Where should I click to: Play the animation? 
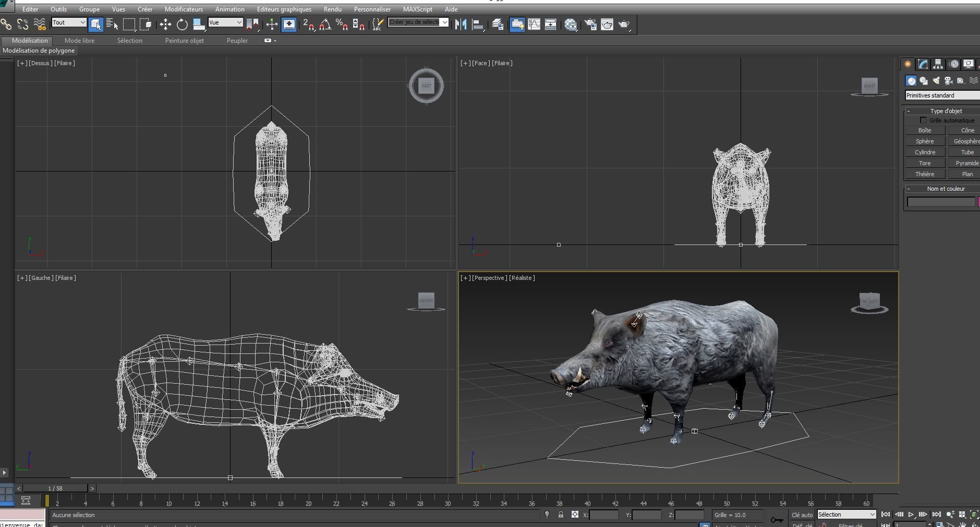point(911,514)
